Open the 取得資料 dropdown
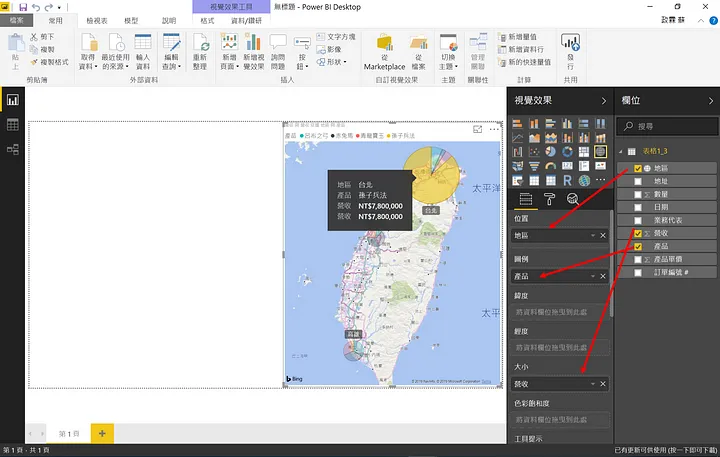The height and width of the screenshot is (457, 720). (x=87, y=51)
